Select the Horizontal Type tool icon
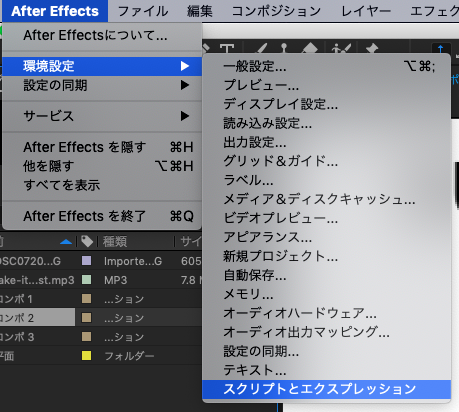Screen dimensions: 459x412 227,49
